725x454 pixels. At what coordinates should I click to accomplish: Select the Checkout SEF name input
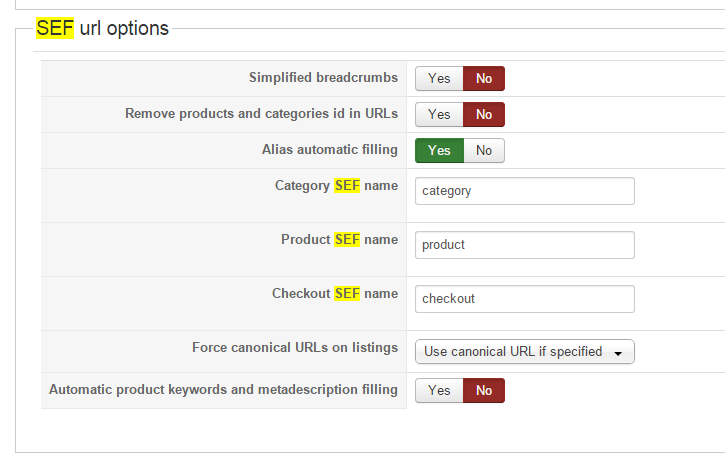point(524,298)
